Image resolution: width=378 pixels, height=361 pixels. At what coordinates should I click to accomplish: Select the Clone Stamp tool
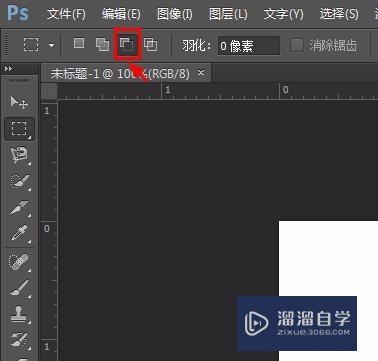pyautogui.click(x=19, y=314)
